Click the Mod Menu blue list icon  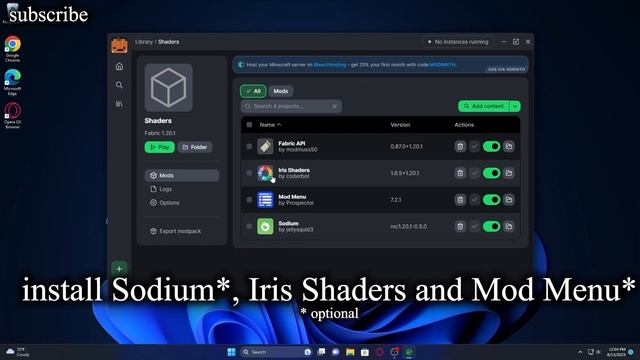pos(265,200)
